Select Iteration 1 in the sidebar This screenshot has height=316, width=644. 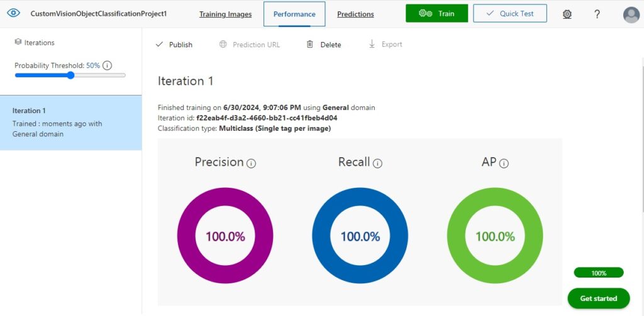click(x=70, y=123)
